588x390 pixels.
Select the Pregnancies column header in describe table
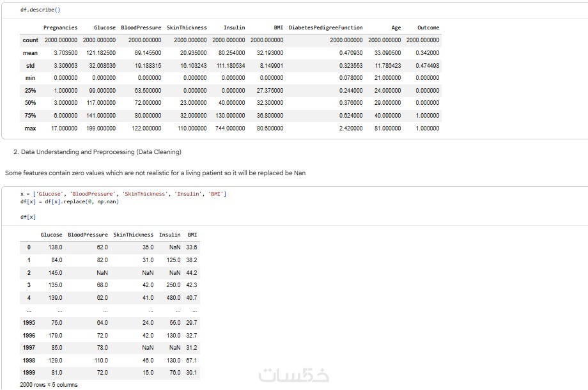(60, 27)
